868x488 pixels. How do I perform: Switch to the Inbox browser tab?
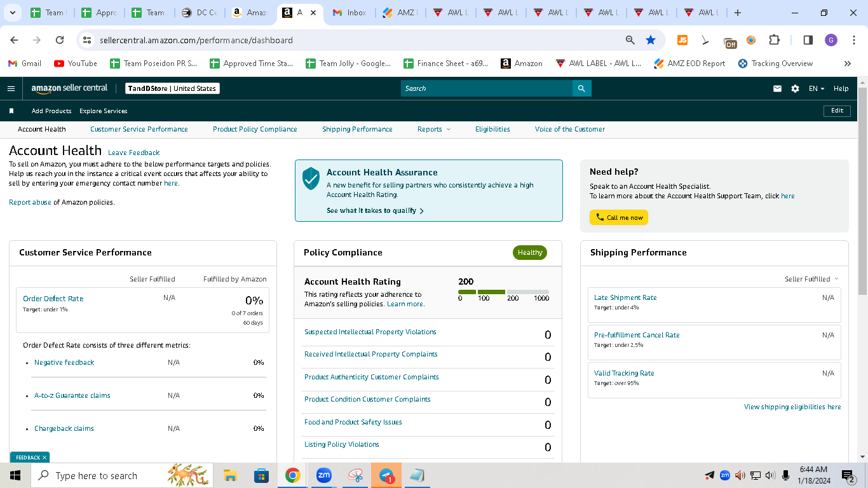click(x=349, y=13)
